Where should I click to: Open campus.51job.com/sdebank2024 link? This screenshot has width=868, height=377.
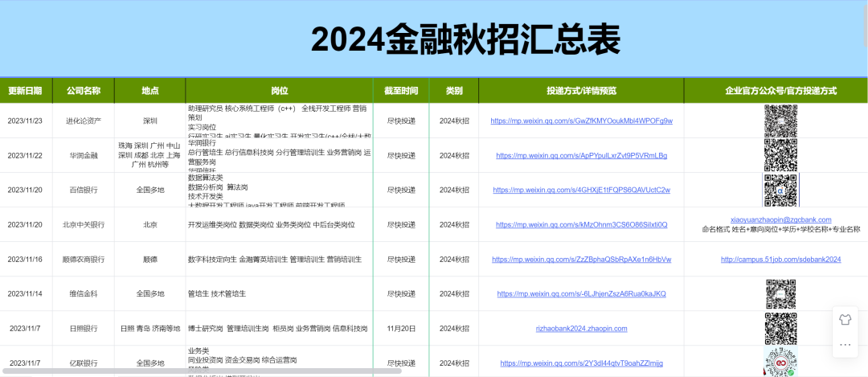[780, 259]
